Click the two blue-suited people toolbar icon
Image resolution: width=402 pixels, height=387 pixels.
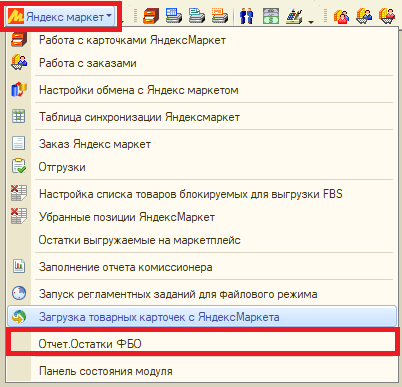[x=247, y=16]
